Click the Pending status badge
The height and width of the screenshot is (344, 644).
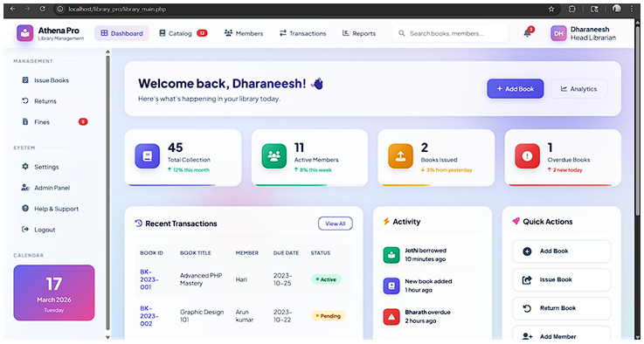[329, 316]
